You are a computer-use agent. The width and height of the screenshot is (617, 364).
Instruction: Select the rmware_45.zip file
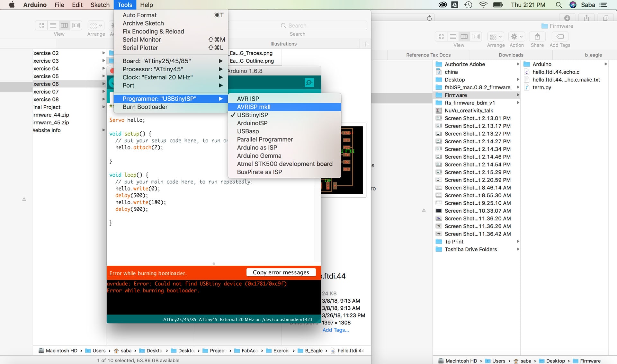[x=51, y=122]
